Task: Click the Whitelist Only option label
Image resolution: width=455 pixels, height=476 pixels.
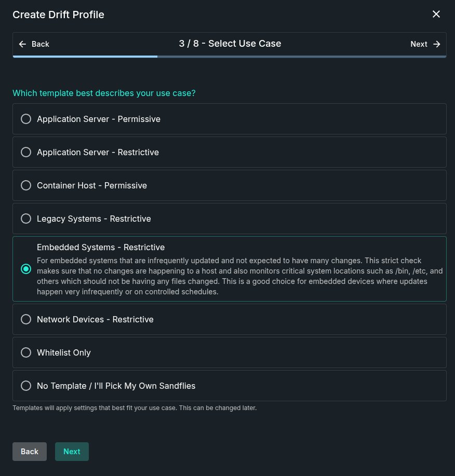Action: (64, 353)
